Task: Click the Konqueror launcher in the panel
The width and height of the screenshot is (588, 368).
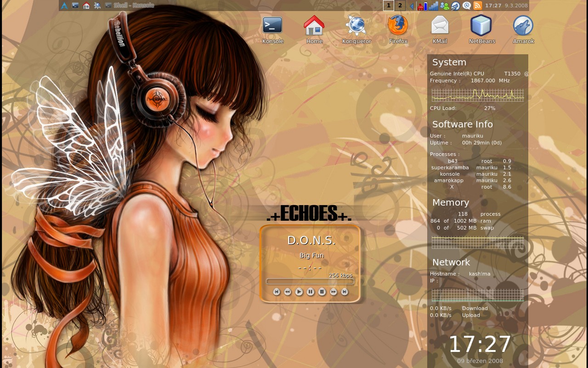Action: pyautogui.click(x=97, y=6)
